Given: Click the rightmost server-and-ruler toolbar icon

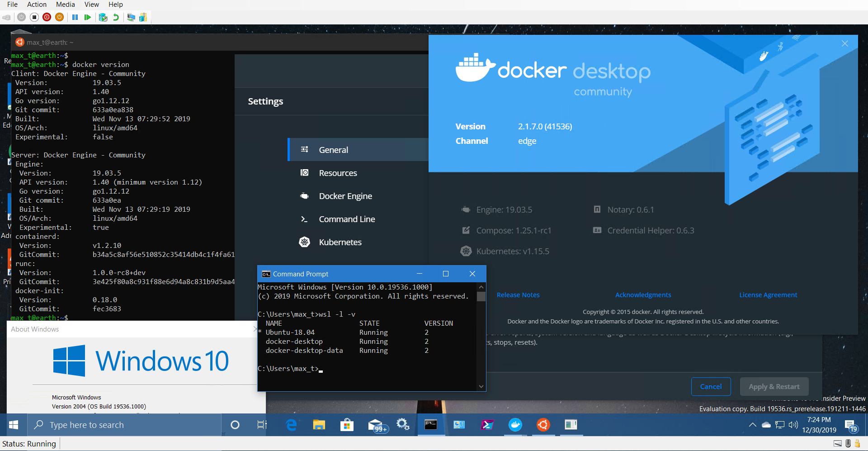Looking at the screenshot, I should pos(143,17).
